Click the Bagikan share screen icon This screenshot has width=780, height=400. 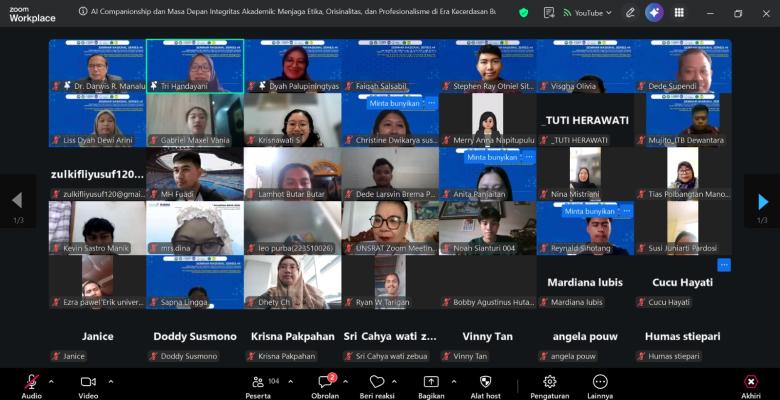tap(431, 382)
